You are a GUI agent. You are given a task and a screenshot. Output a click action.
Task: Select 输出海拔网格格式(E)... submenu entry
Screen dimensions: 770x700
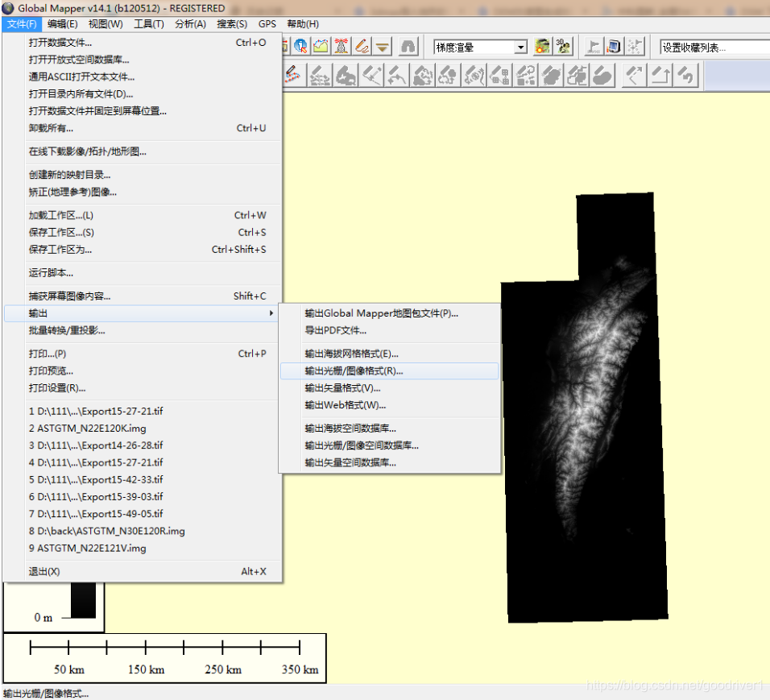pos(389,354)
